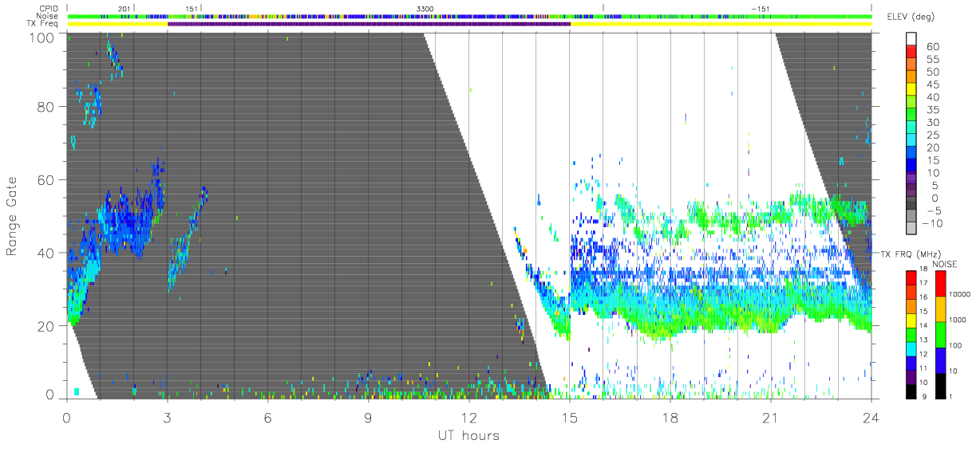Click the orange NOISE swatch between 1000 and 10000
Viewport: 980px width, 452px height.
pos(940,308)
